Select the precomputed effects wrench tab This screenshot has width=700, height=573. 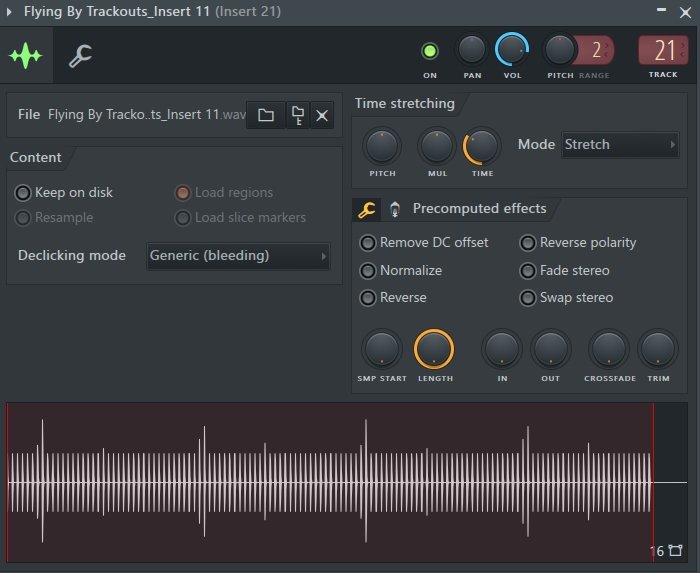[x=367, y=209]
